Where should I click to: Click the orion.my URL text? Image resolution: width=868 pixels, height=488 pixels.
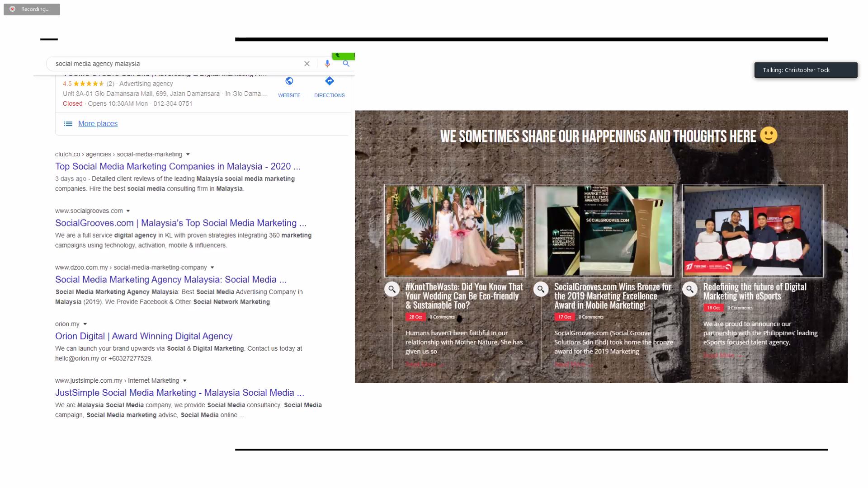(x=67, y=324)
